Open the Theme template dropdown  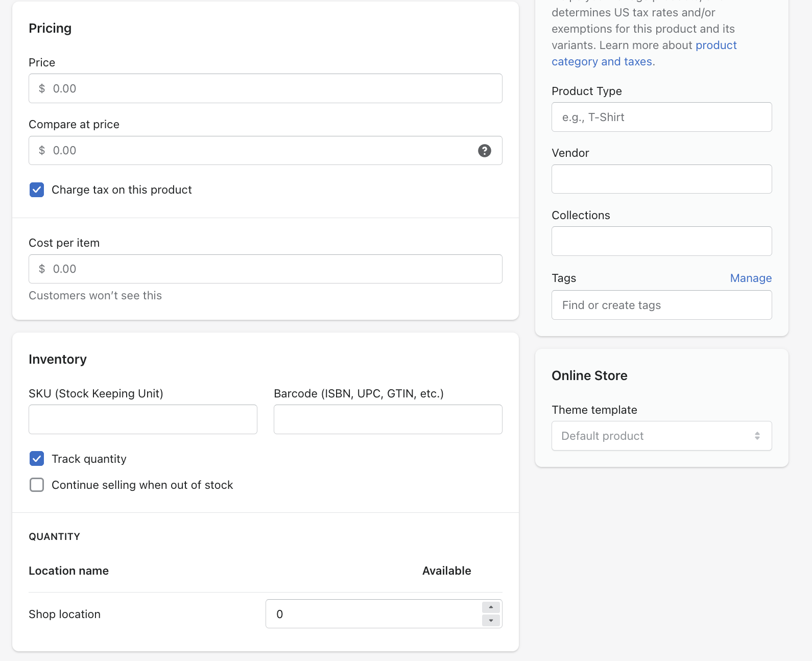coord(661,436)
